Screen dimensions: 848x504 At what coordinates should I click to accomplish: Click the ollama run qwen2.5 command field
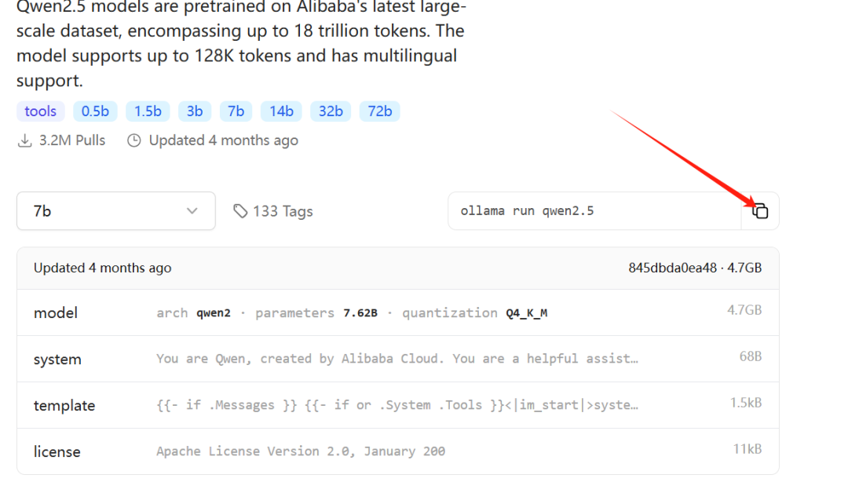[594, 211]
